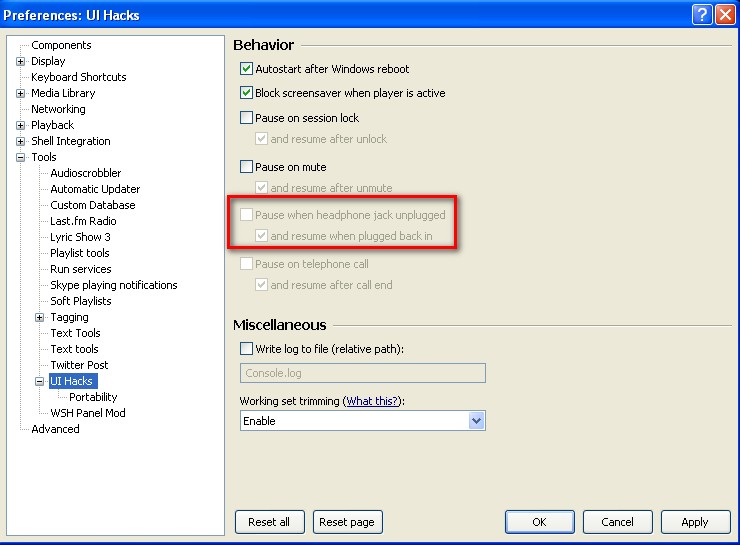Screen dimensions: 740x545
Task: Toggle and resume after unmute checkbox
Action: tap(261, 188)
